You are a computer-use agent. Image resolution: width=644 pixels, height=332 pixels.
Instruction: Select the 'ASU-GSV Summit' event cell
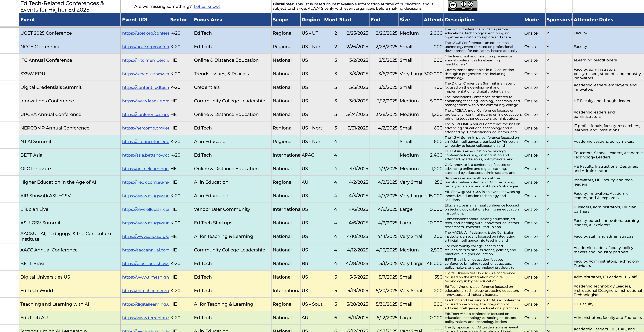pos(70,223)
